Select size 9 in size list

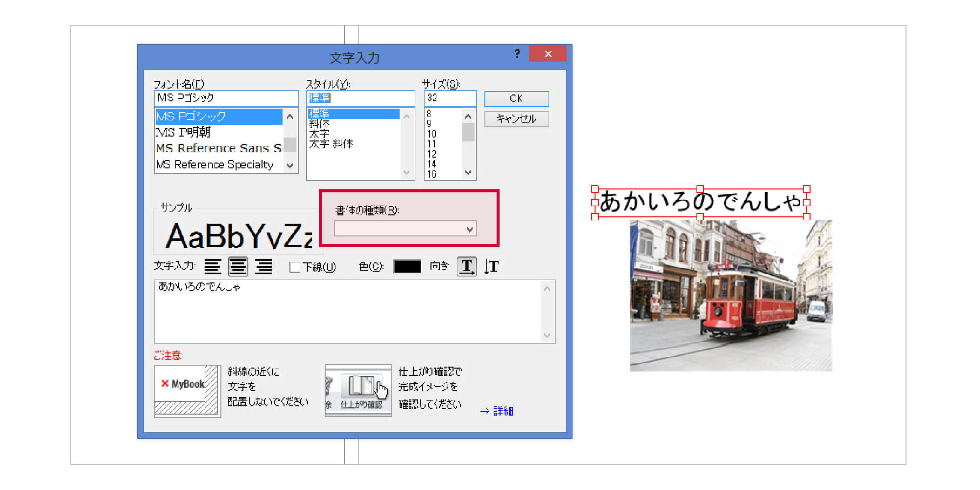coord(443,124)
